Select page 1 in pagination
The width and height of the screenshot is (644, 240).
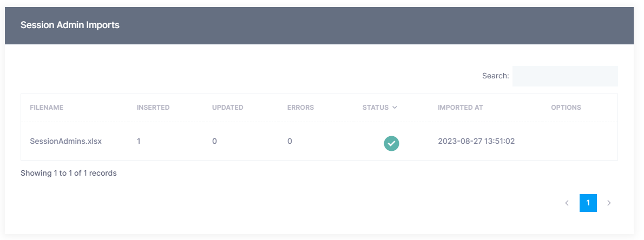tap(588, 203)
